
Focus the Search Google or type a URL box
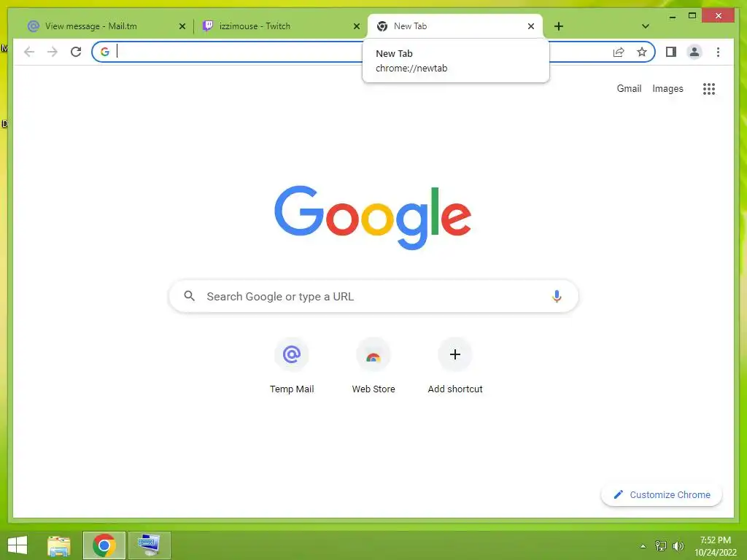373,296
